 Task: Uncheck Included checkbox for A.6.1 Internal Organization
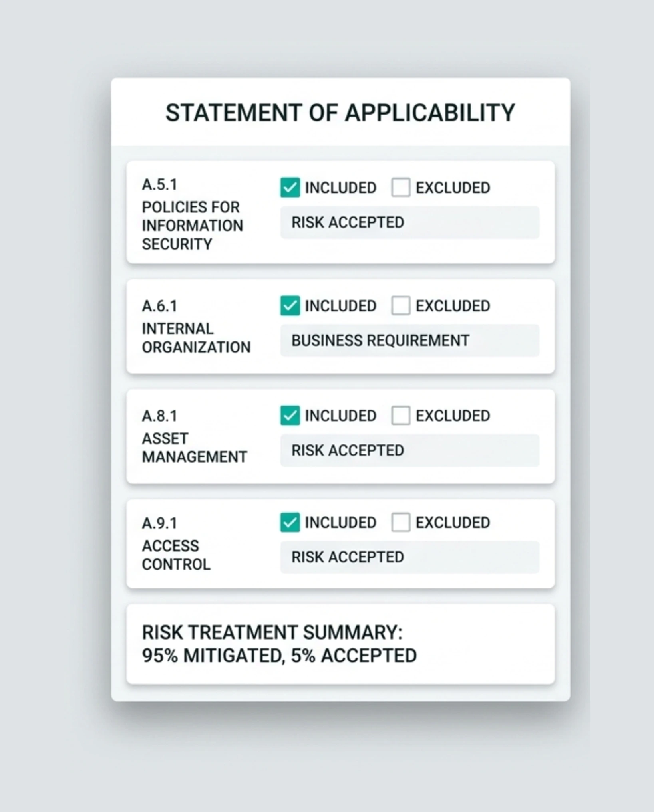coord(290,306)
